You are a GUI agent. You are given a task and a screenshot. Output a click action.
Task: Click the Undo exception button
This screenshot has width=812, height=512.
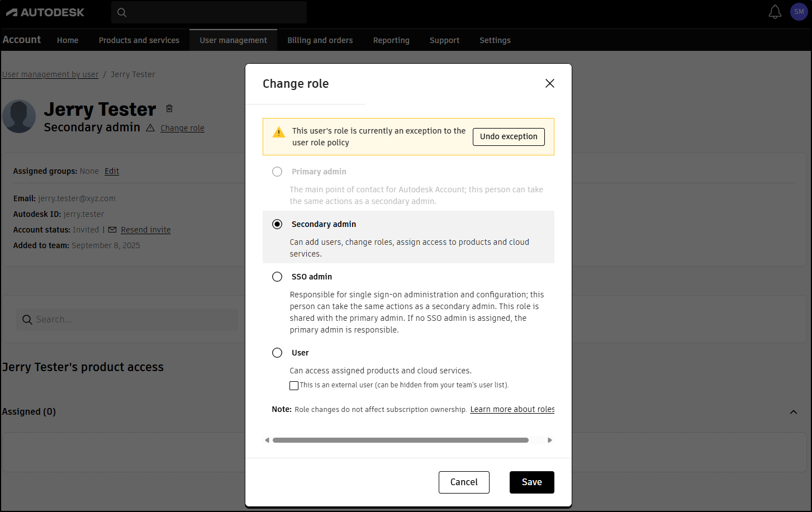[x=509, y=137]
